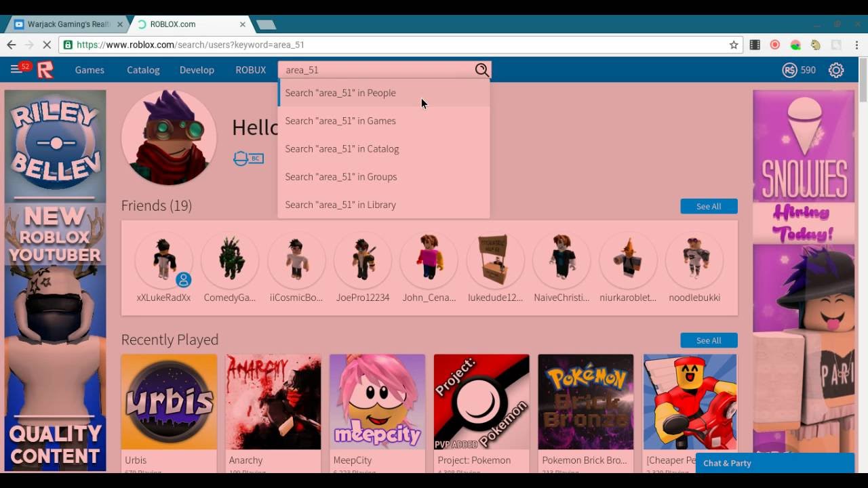Open the ROBUX nav link
The height and width of the screenshot is (488, 868).
tap(250, 70)
